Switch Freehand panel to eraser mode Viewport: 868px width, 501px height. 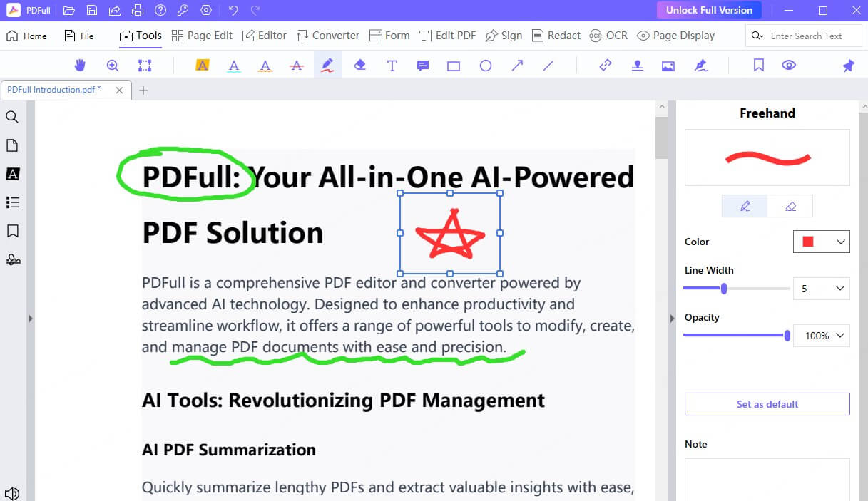pos(790,206)
